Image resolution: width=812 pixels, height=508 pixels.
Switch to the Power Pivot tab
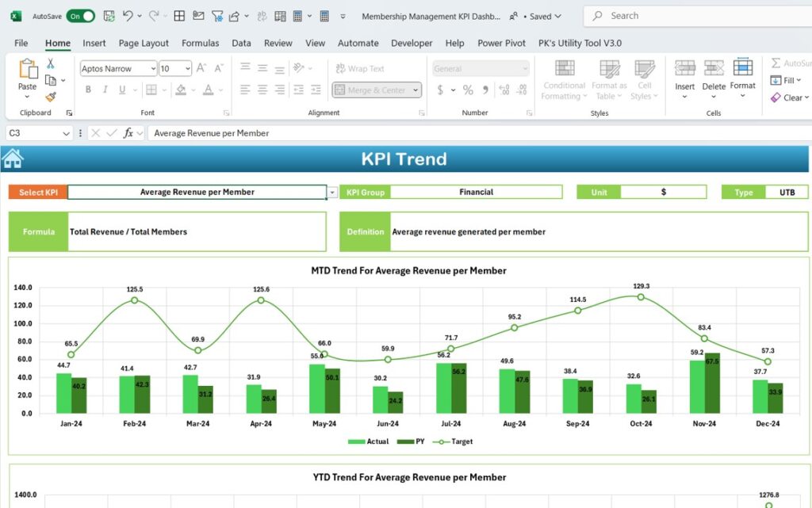point(501,43)
